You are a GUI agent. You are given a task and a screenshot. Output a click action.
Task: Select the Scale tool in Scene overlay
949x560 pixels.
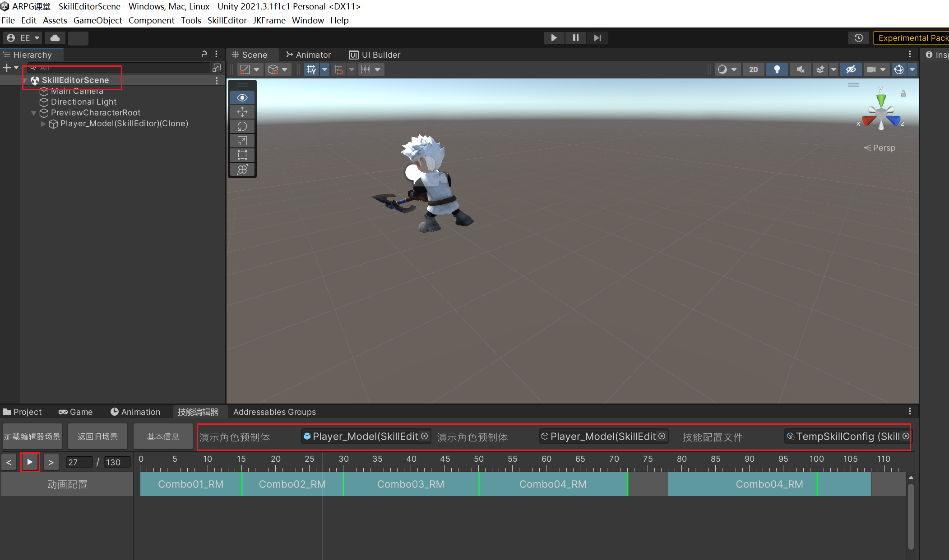(x=242, y=141)
